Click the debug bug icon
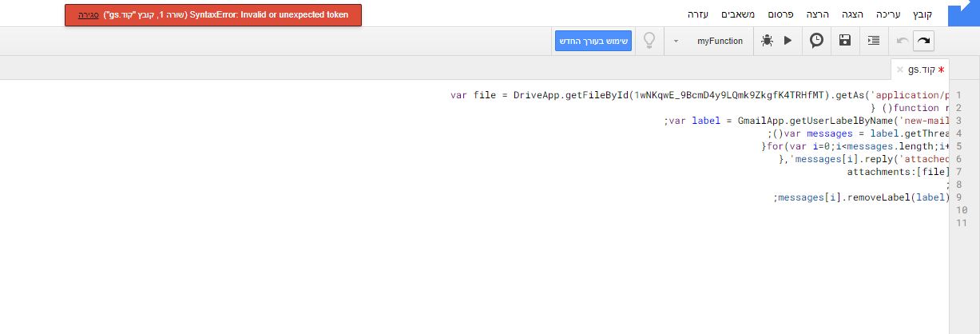Screen dimensions: 980x334 [x=767, y=41]
